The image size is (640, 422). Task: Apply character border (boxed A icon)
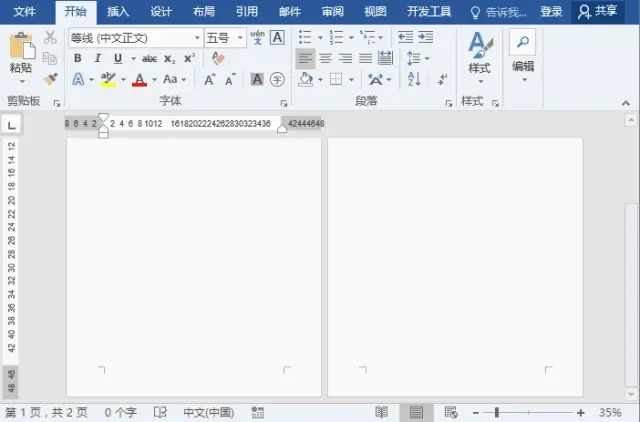[x=277, y=38]
